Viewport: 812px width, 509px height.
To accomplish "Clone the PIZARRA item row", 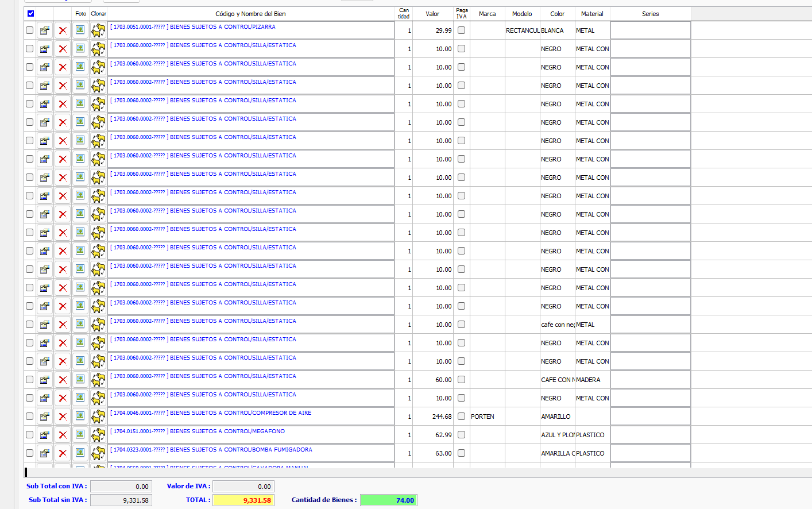I will [x=98, y=30].
